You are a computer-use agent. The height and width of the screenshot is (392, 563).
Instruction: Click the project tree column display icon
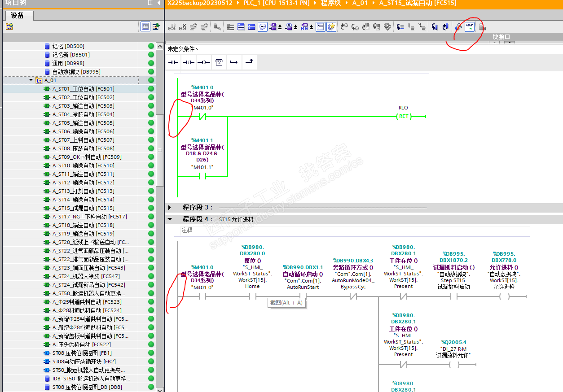156,26
